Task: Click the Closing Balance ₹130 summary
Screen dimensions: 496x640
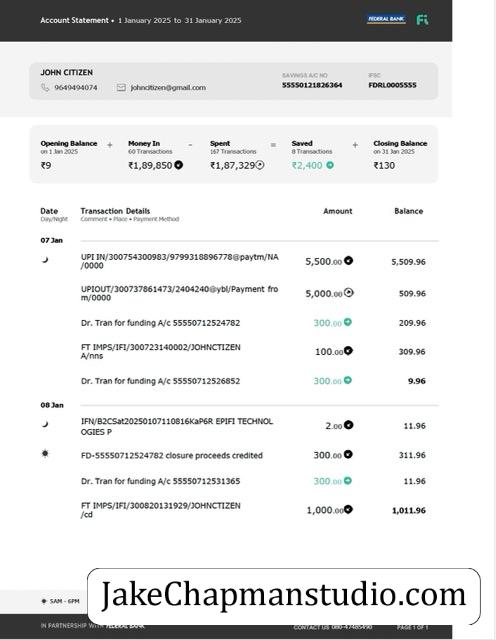Action: click(x=400, y=155)
